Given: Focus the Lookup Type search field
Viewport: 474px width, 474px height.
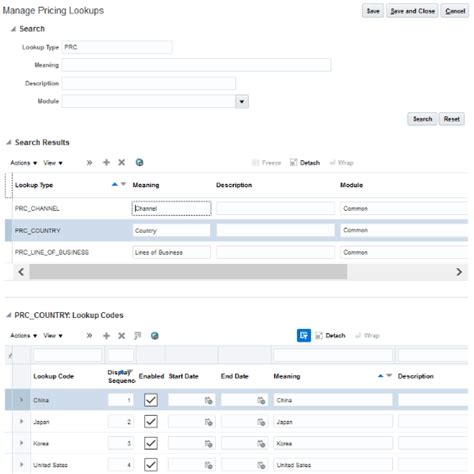Looking at the screenshot, I should [x=117, y=47].
